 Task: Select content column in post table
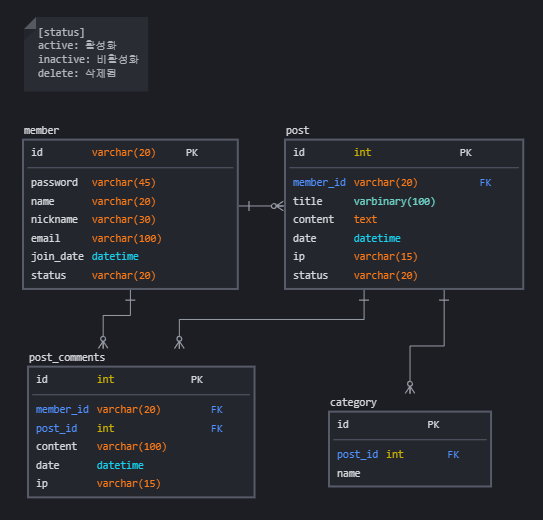coord(313,219)
